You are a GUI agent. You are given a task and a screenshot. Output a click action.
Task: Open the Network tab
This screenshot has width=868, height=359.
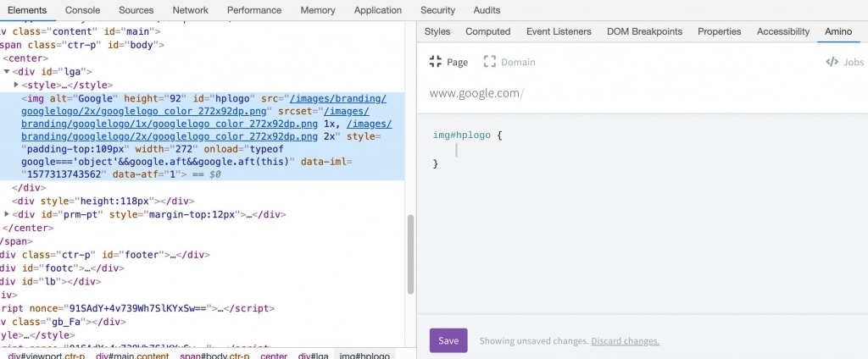pos(191,10)
